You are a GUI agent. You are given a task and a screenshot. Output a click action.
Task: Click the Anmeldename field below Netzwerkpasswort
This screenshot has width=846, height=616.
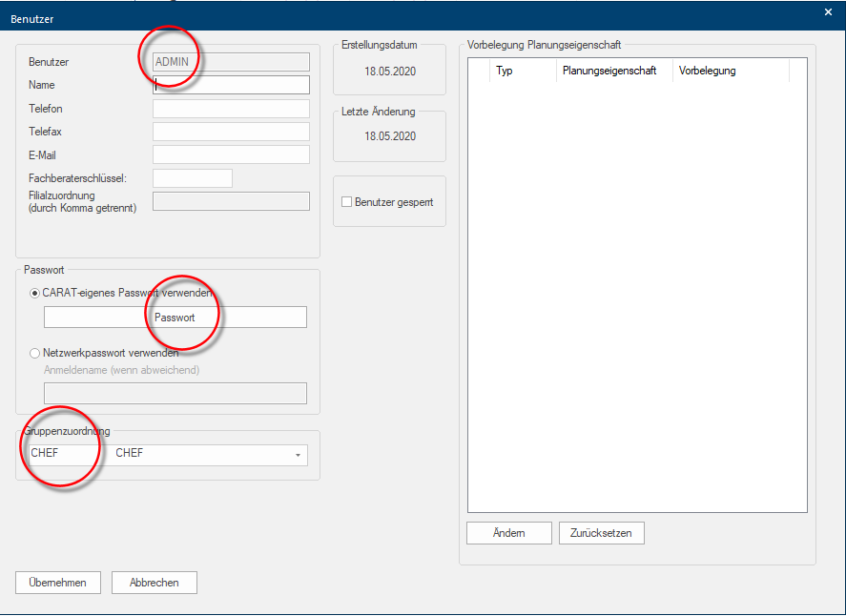pos(175,394)
